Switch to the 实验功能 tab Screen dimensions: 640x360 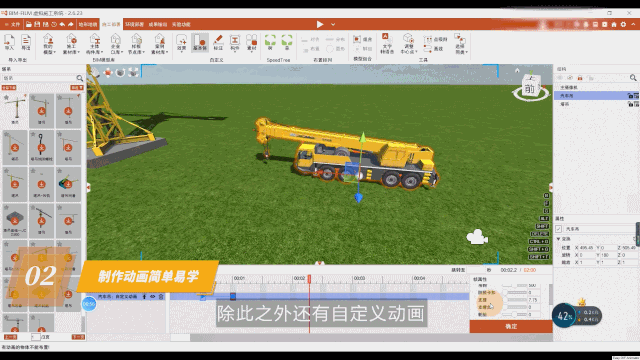(x=181, y=24)
